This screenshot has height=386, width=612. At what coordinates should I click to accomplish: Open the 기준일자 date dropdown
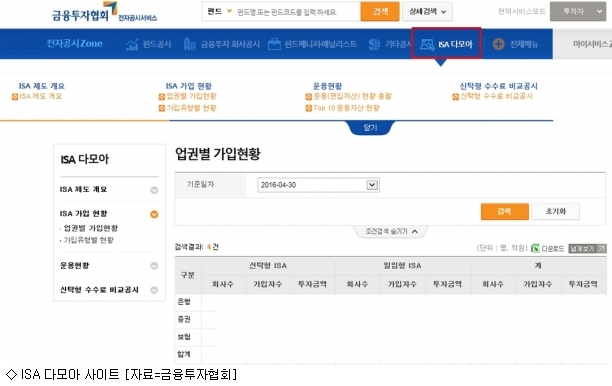318,185
